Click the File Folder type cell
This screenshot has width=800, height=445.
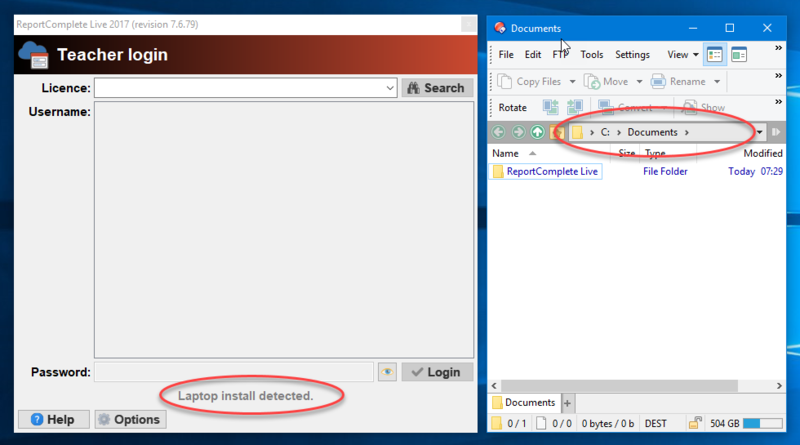(665, 171)
